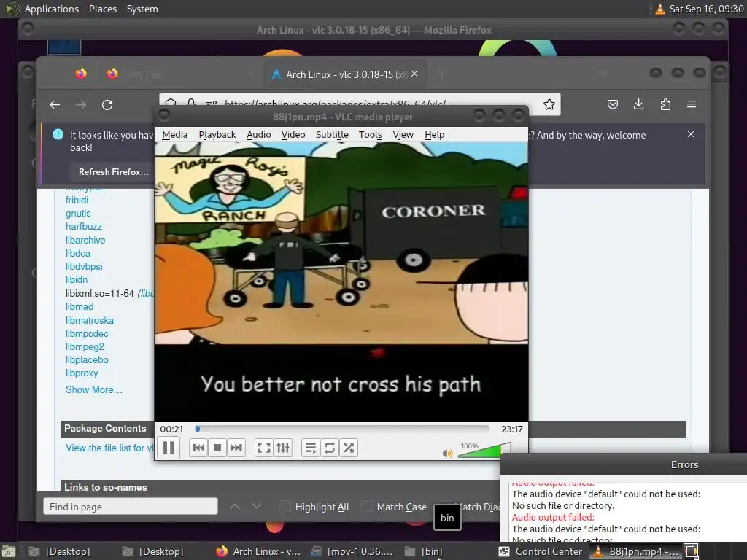Switch to mpv window in taskbar

point(352,551)
